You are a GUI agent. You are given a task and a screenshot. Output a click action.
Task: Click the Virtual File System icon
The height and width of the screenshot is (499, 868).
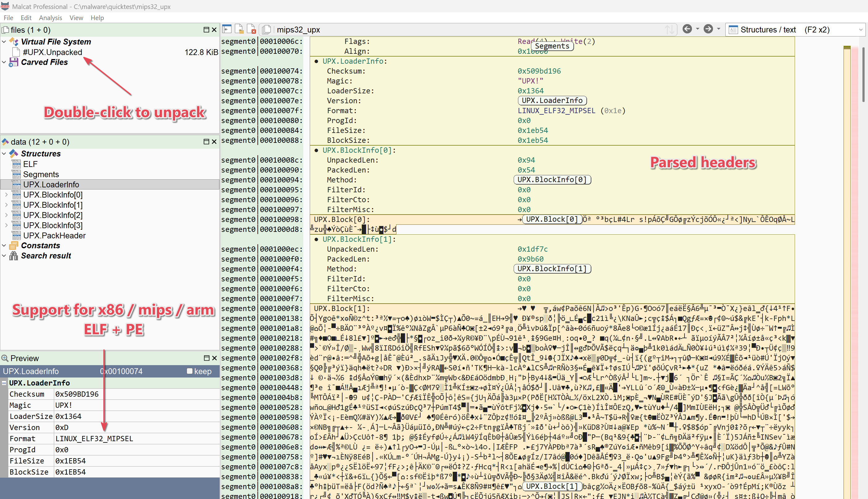tap(14, 41)
